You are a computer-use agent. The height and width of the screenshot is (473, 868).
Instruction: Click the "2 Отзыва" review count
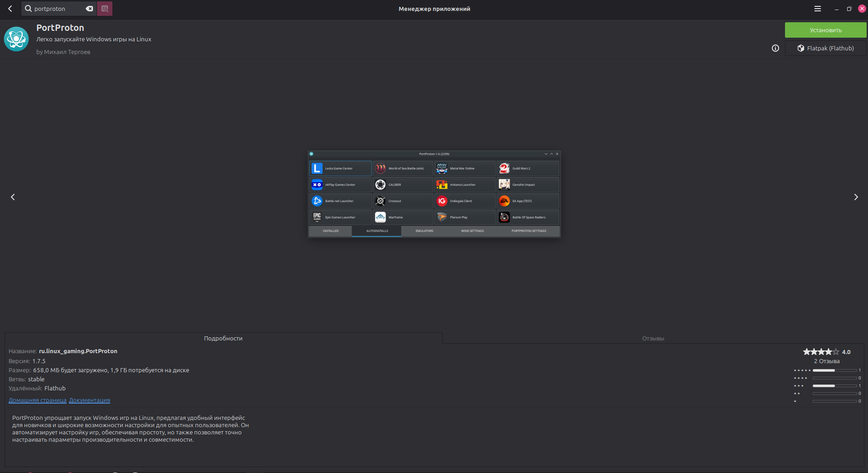[x=827, y=361]
